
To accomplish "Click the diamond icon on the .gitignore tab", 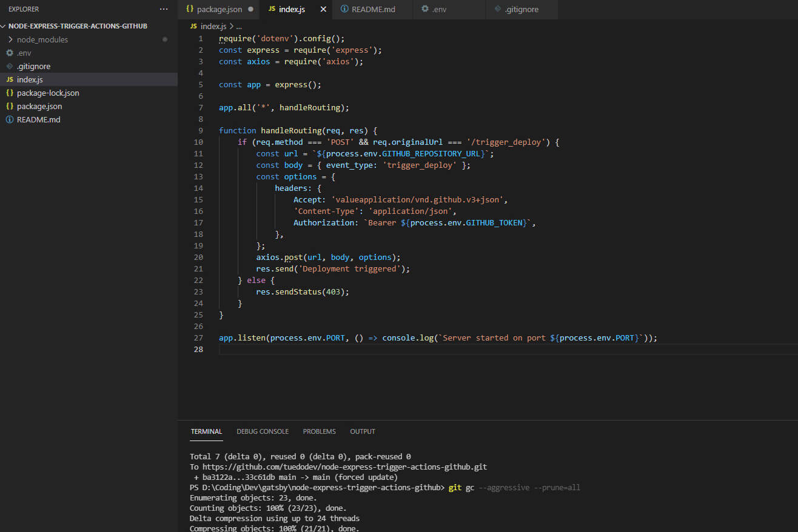I will (498, 9).
